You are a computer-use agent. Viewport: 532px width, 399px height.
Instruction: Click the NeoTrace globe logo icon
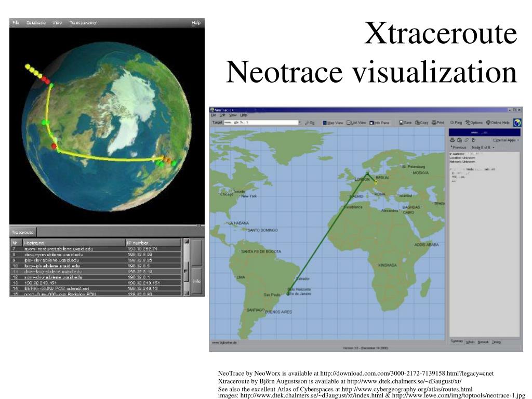[x=517, y=123]
